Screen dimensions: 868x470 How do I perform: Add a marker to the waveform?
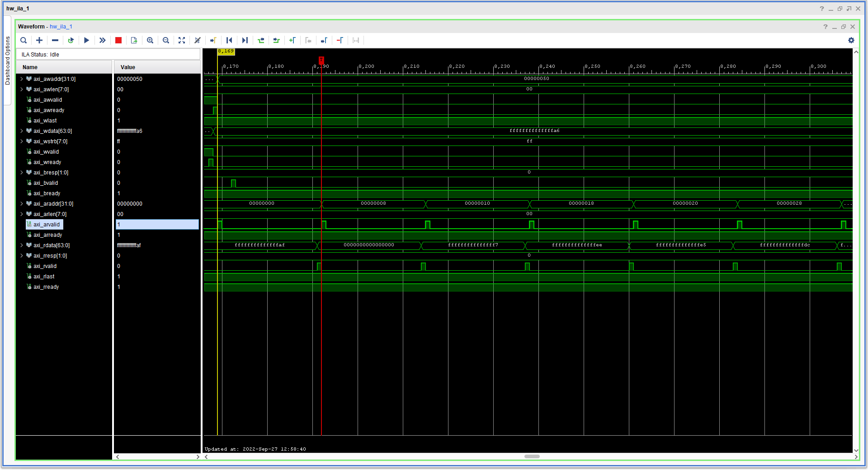(292, 40)
